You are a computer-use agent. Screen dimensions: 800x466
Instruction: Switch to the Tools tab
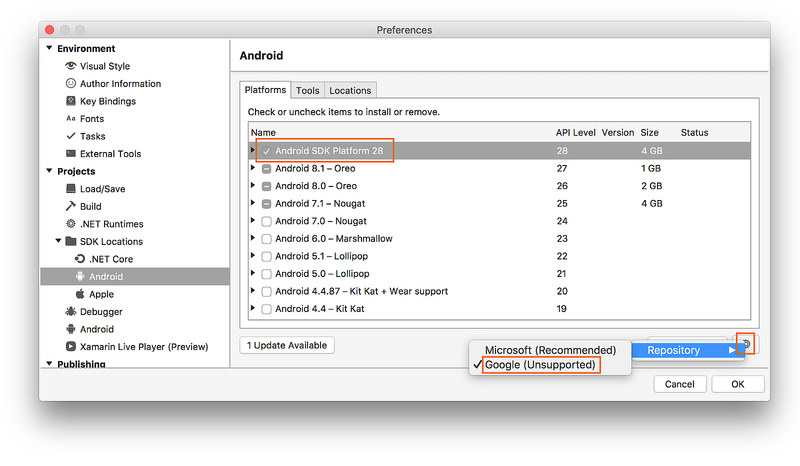pos(307,91)
